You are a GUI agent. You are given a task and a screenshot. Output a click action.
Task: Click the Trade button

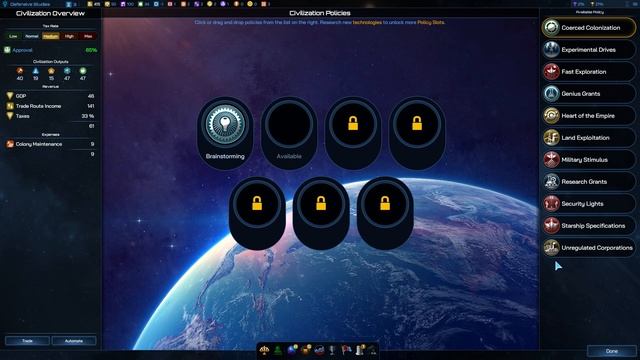click(x=27, y=340)
